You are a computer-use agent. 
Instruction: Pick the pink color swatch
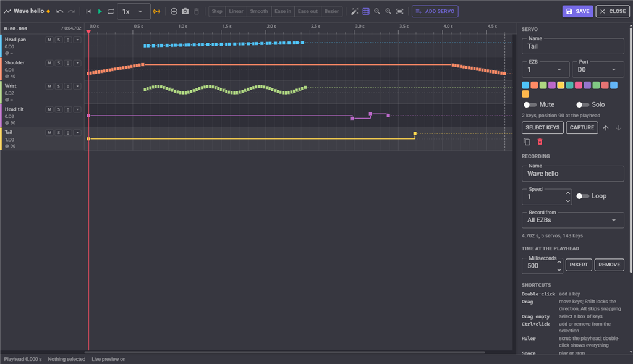tap(579, 85)
